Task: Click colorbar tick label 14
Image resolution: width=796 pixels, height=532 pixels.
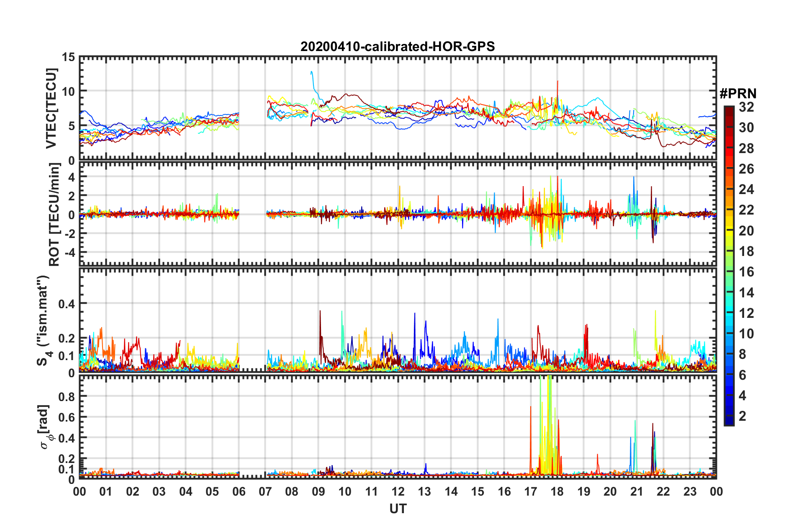Action: (x=746, y=292)
